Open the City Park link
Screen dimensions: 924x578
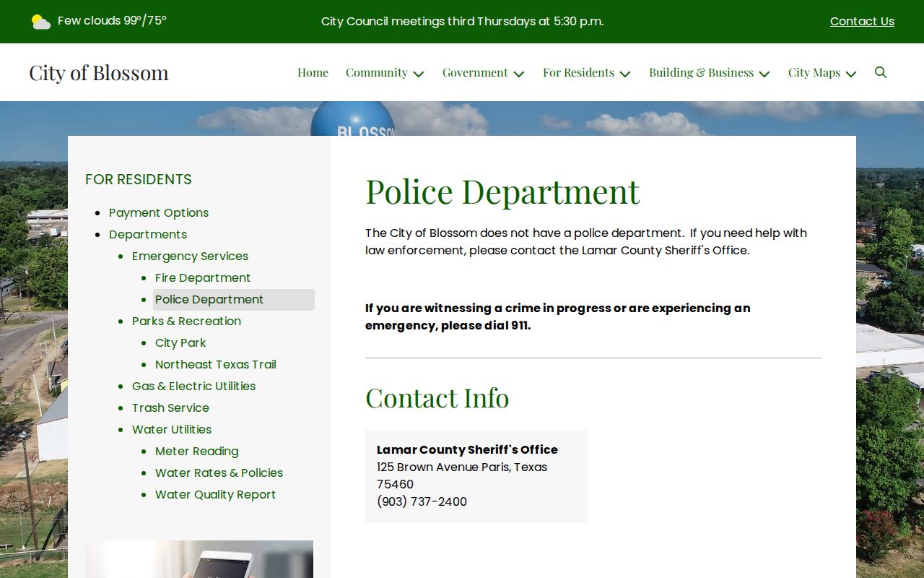(180, 342)
